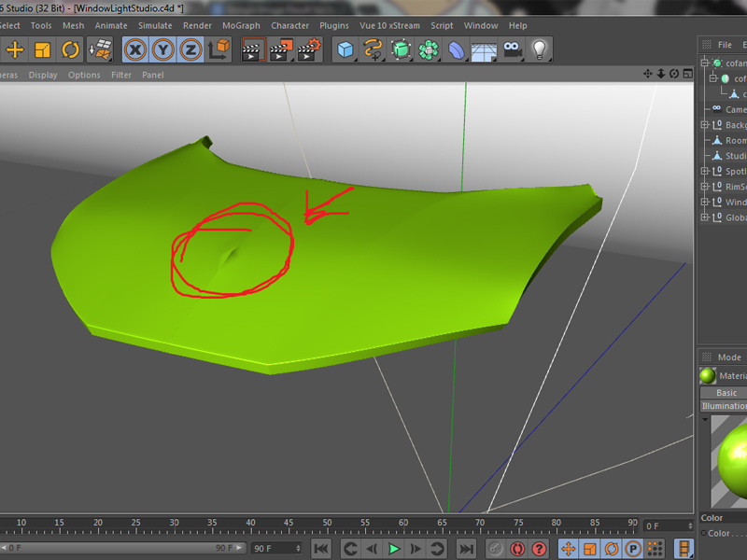Expand the Background object tree node
The height and width of the screenshot is (560, 747).
click(x=705, y=125)
